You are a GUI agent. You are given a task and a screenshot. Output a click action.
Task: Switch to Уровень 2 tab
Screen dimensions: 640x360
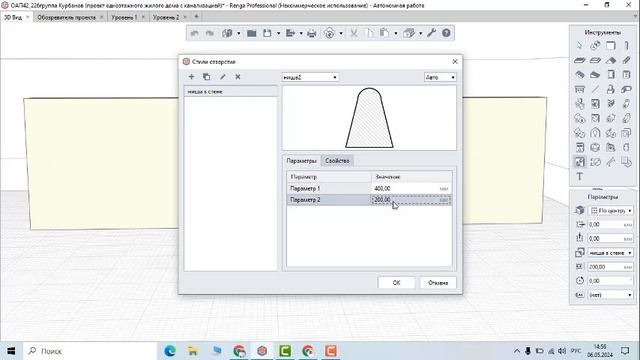coord(166,17)
